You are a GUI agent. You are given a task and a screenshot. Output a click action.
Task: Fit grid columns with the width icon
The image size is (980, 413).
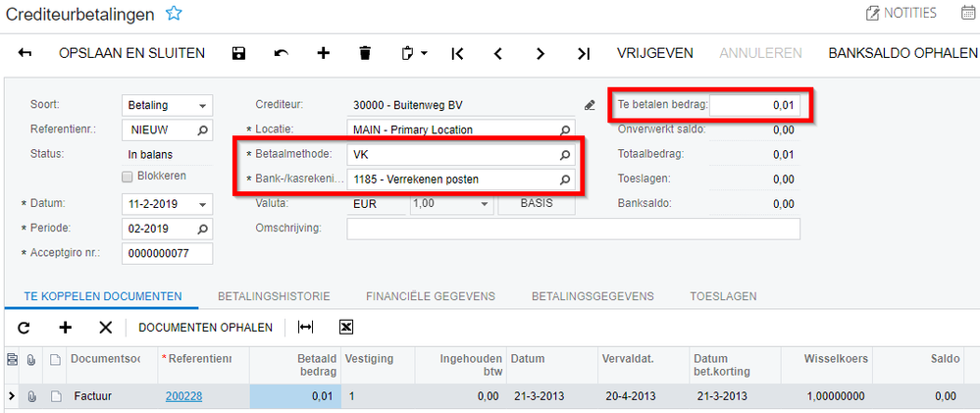click(x=306, y=327)
